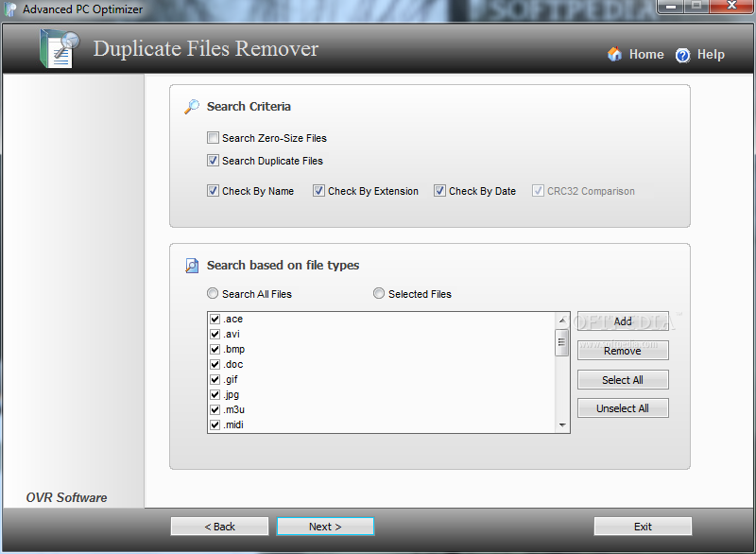Viewport: 756px width, 554px height.
Task: Click the Search Criteria magnifier icon
Action: (x=192, y=106)
